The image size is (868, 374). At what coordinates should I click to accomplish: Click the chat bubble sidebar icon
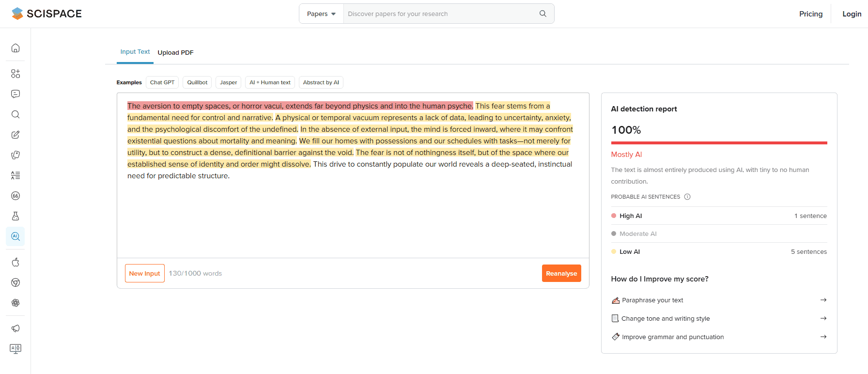point(15,94)
